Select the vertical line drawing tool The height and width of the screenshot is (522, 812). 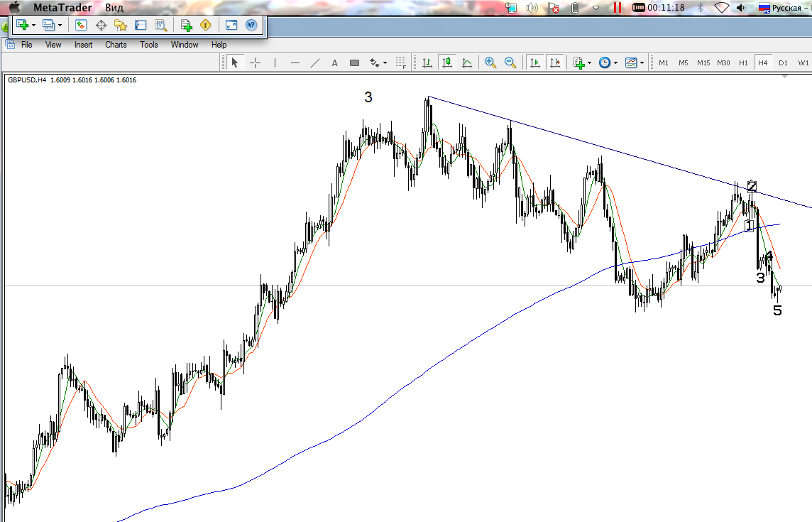(x=275, y=62)
